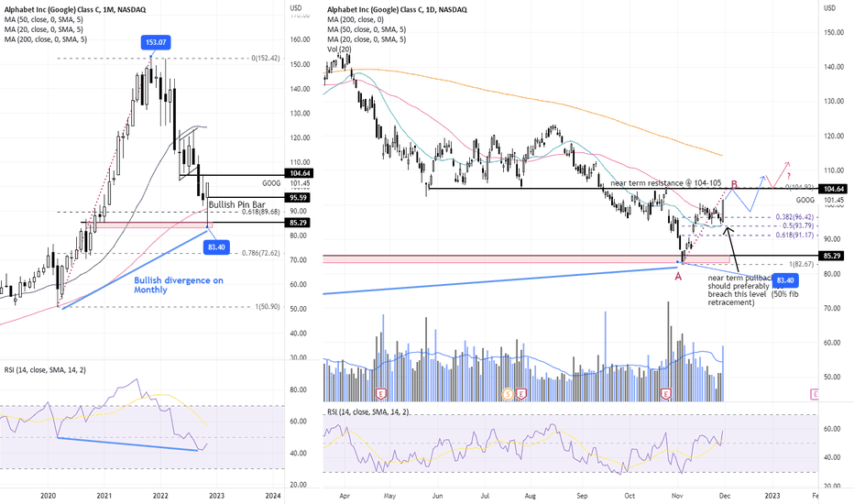The image size is (854, 504).
Task: Click the USD currency label on monthly chart
Action: pyautogui.click(x=296, y=7)
